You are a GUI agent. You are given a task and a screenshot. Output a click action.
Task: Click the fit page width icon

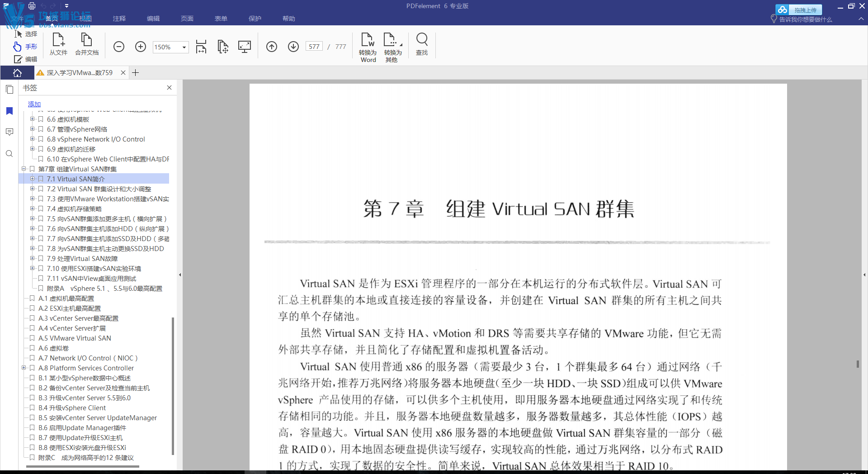[201, 47]
